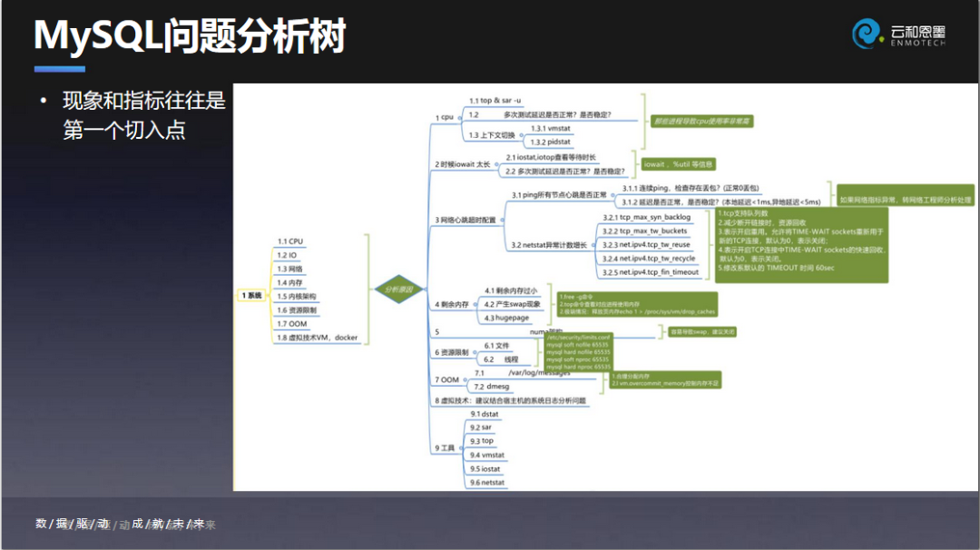Click the 3.2.3 net.ipv4.tcp_tw_reuse leaf
Viewport: 980px width, 550px height.
pyautogui.click(x=646, y=244)
